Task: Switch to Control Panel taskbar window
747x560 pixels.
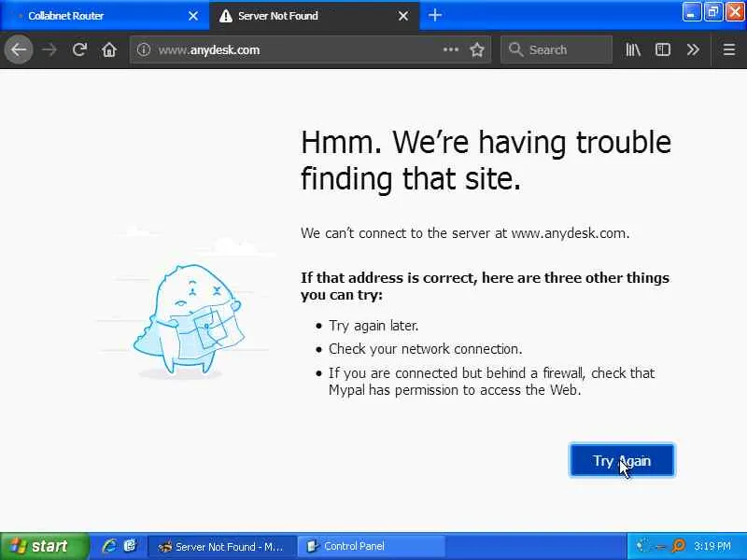Action: [x=371, y=546]
